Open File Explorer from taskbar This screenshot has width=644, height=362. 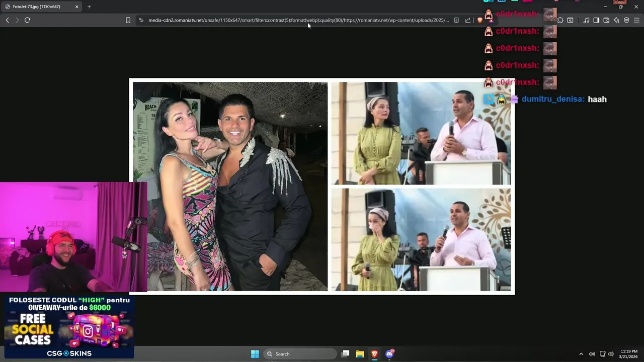coord(360,354)
